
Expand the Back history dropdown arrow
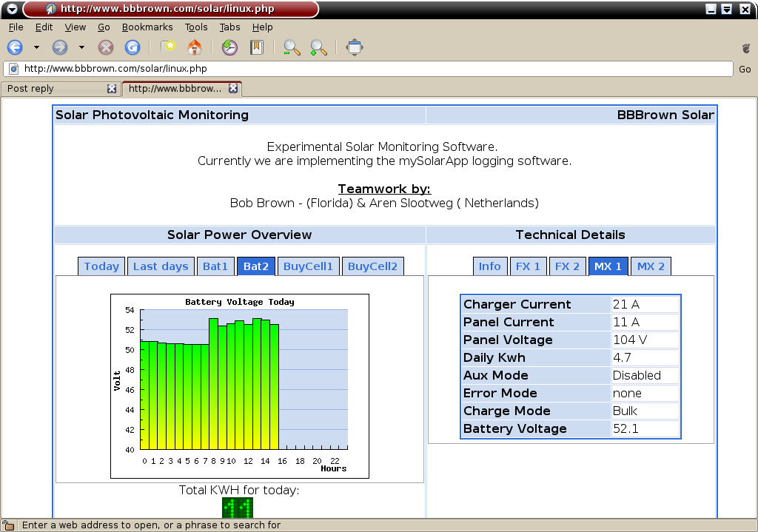(x=36, y=47)
